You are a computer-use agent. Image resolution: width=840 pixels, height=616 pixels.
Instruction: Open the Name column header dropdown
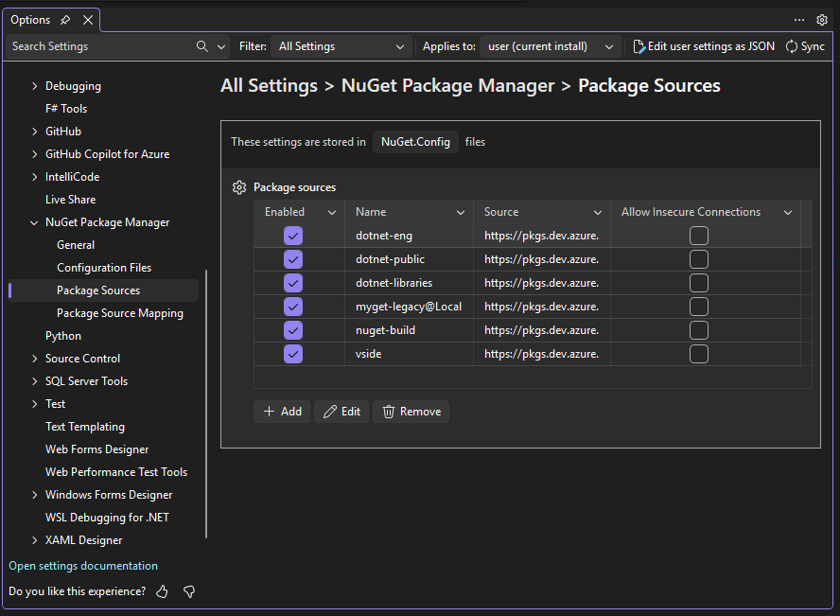click(460, 211)
